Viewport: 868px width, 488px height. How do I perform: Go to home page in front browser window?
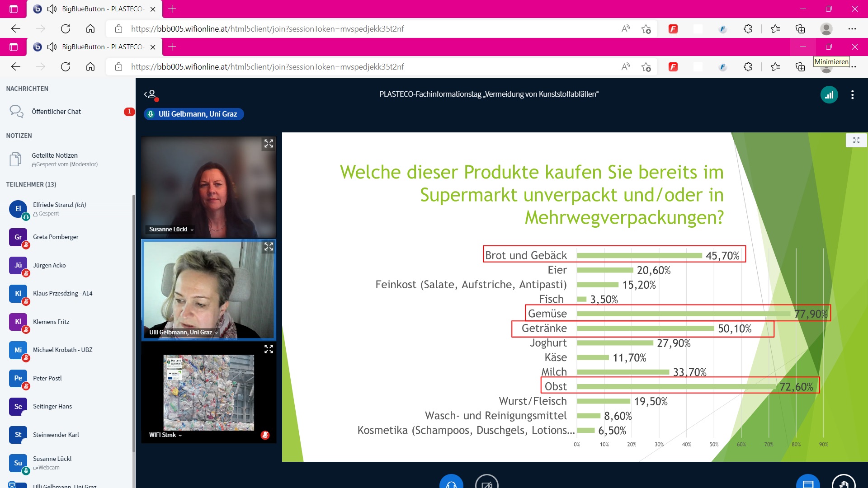pos(90,67)
